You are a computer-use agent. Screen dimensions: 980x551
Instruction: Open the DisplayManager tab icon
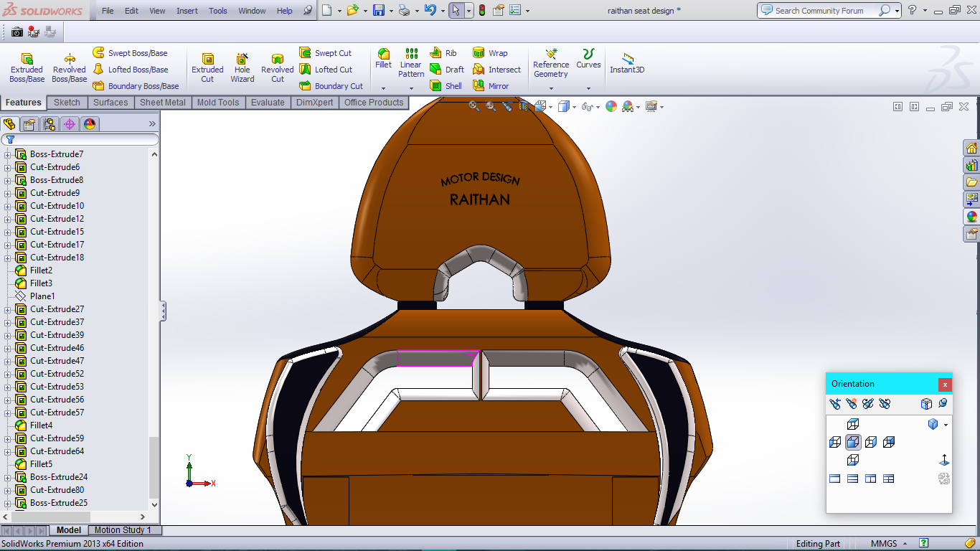pos(90,124)
